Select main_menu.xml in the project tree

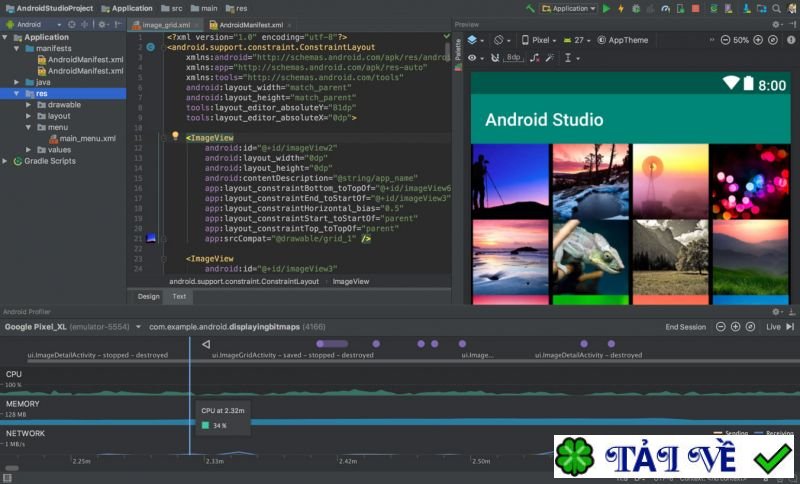(87, 138)
